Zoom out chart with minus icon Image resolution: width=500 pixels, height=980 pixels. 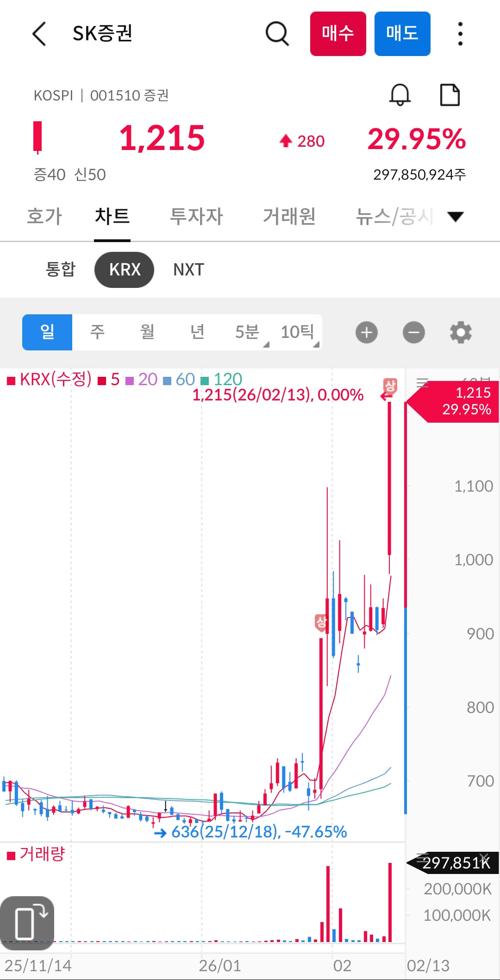click(x=413, y=332)
